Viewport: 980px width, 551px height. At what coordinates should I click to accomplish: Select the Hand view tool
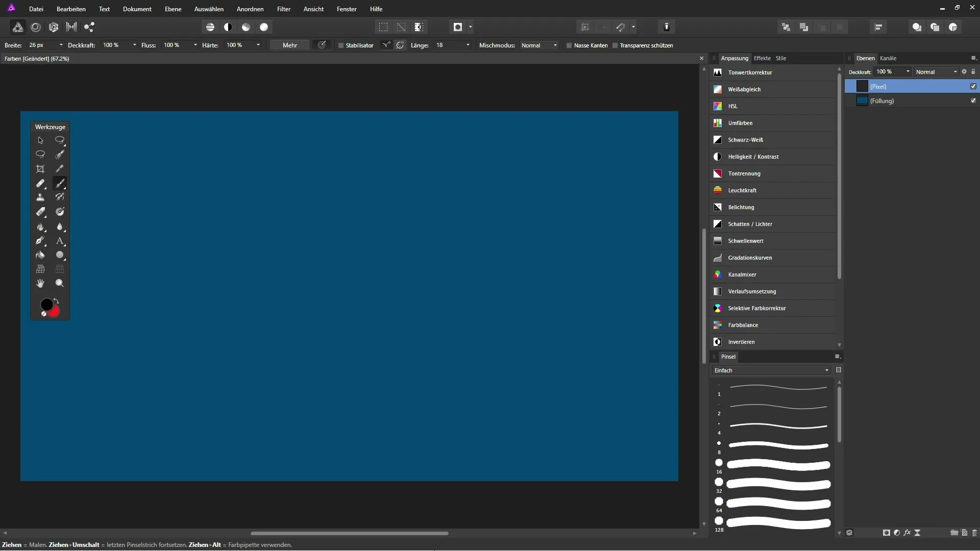40,283
